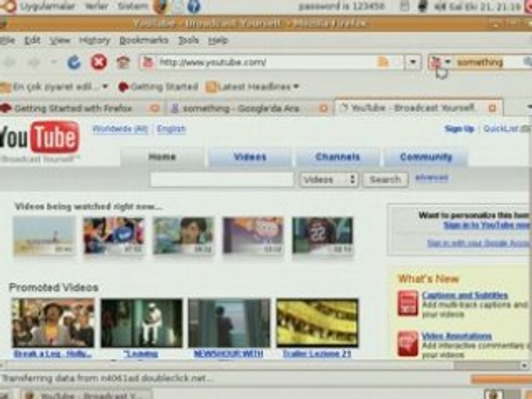The image size is (532, 399).
Task: Click the blue help icon in top panel
Action: (x=193, y=7)
